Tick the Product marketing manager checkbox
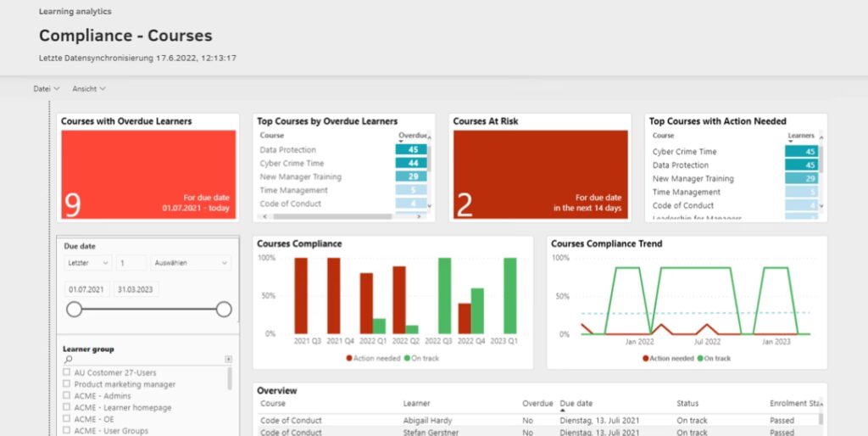 pyautogui.click(x=67, y=384)
